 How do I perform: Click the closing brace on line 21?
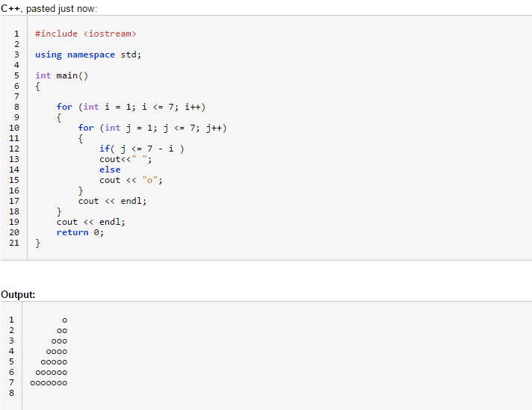pyautogui.click(x=38, y=243)
